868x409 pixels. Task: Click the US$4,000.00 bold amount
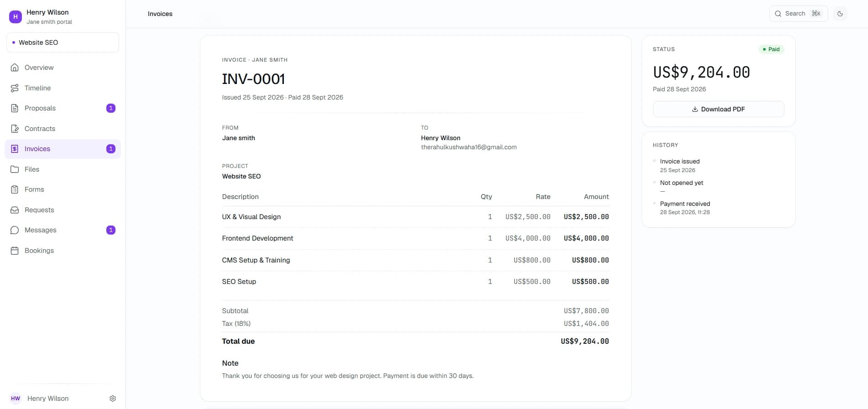point(586,238)
